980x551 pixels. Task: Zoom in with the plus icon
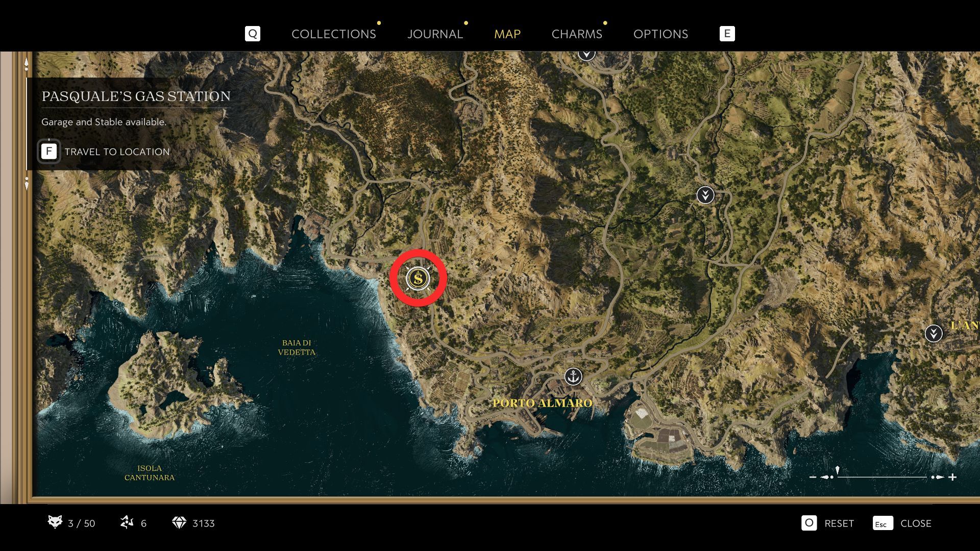click(x=952, y=477)
